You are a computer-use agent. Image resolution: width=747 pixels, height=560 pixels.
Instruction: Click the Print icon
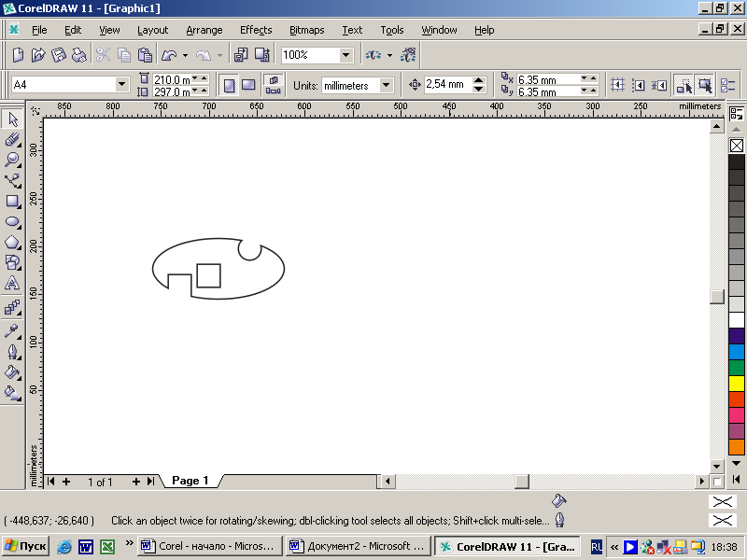point(79,55)
